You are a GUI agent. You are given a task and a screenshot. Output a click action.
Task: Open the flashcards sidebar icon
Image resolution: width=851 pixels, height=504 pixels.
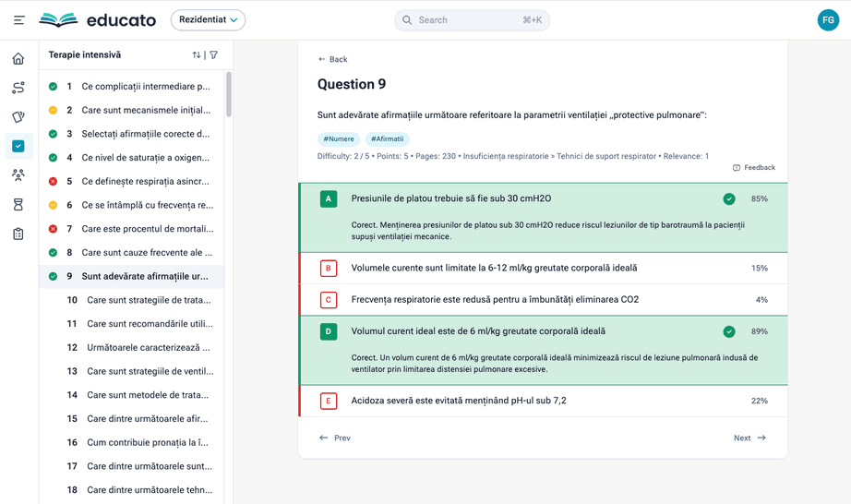(18, 117)
